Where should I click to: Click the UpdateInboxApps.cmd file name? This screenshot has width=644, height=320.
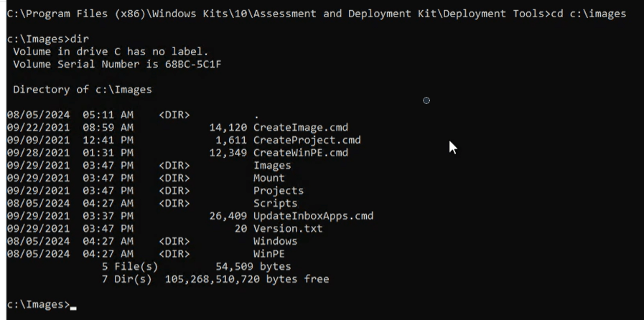click(313, 216)
